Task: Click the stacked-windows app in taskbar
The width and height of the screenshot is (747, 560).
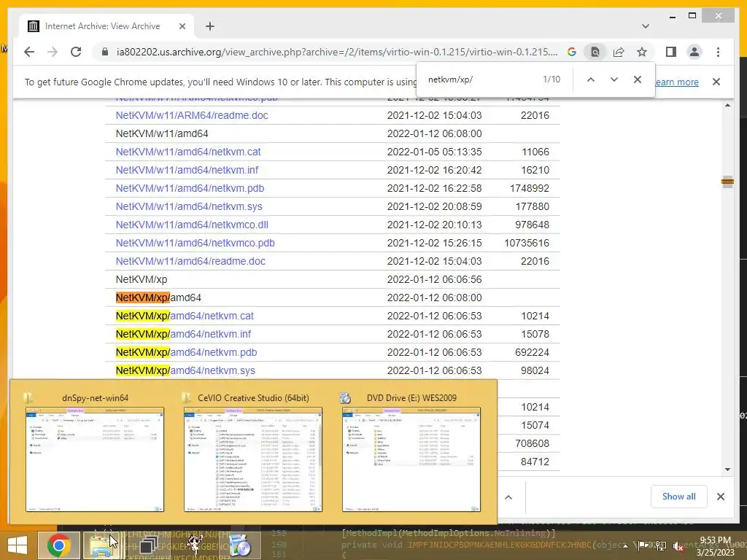Action: click(148, 545)
